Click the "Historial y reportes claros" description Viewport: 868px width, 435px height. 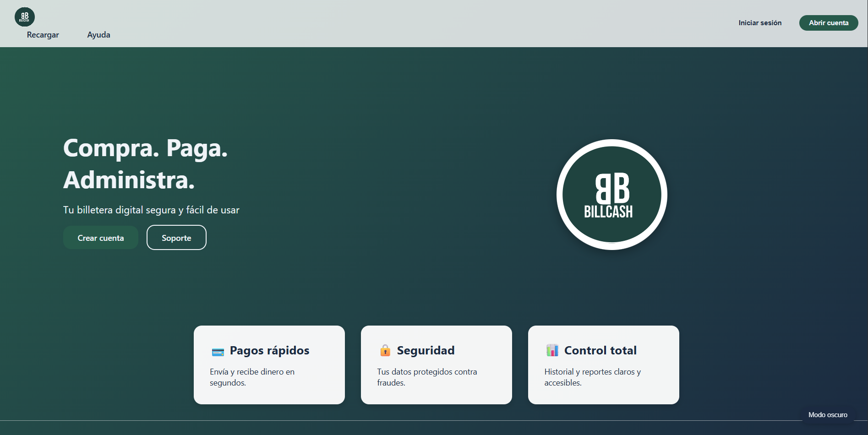coord(592,377)
